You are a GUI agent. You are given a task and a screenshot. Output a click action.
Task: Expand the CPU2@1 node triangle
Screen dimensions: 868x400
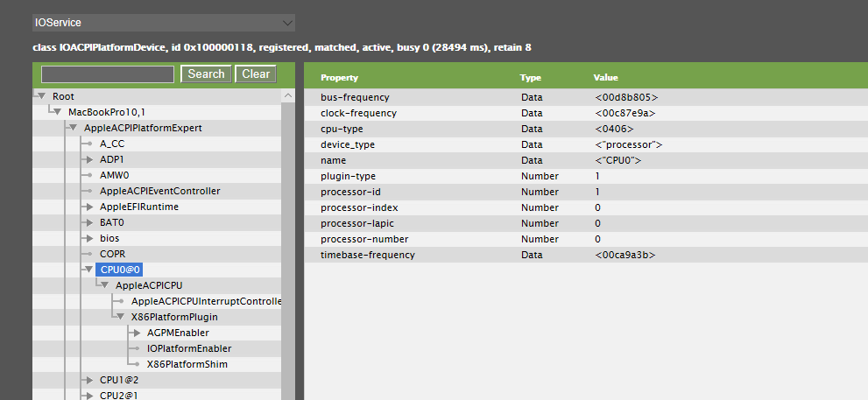89,396
